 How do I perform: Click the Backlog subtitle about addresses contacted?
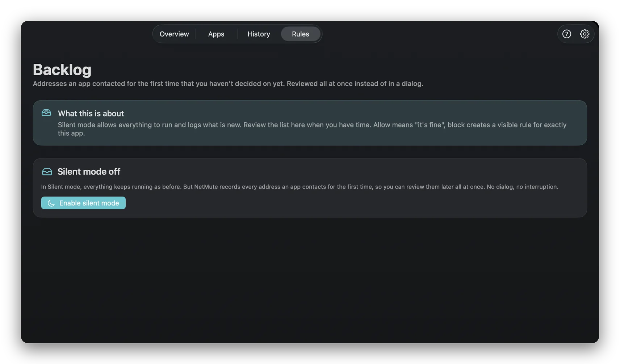click(228, 84)
